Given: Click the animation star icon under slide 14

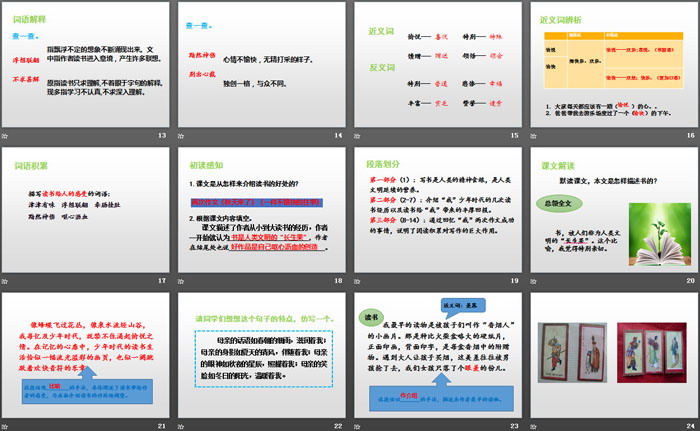Looking at the screenshot, I should tap(181, 136).
